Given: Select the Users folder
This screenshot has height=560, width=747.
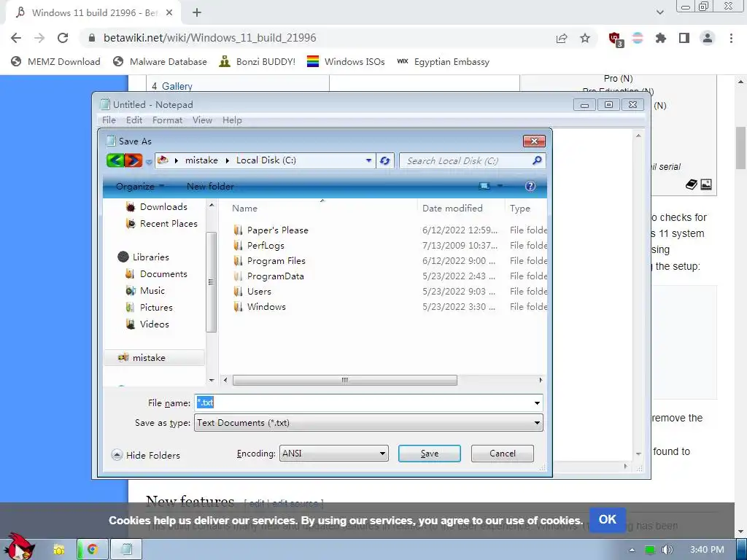Looking at the screenshot, I should [259, 292].
